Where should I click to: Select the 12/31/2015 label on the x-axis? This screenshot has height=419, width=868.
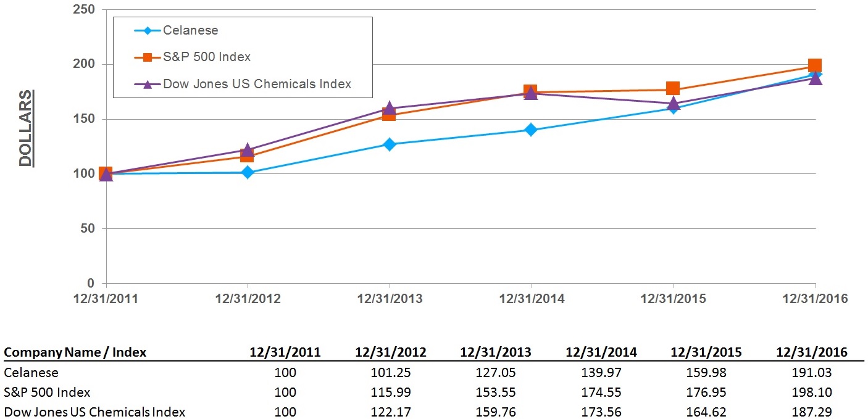673,299
